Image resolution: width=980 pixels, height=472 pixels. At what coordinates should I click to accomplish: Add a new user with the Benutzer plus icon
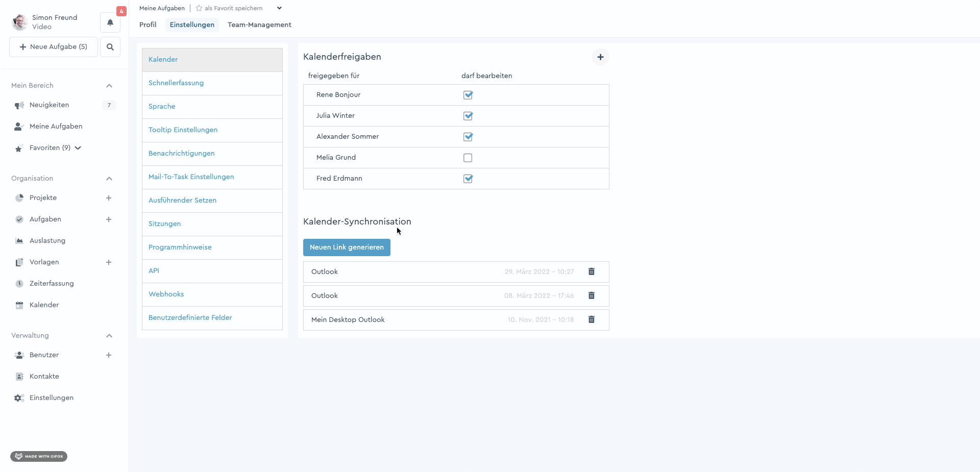click(x=109, y=355)
